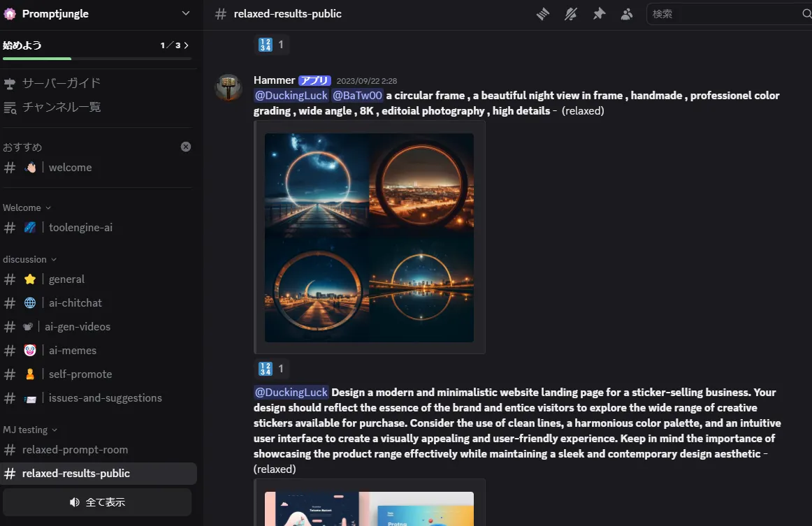This screenshot has height=526, width=812.
Task: Click the @BaTw00 mention link
Action: (x=356, y=96)
